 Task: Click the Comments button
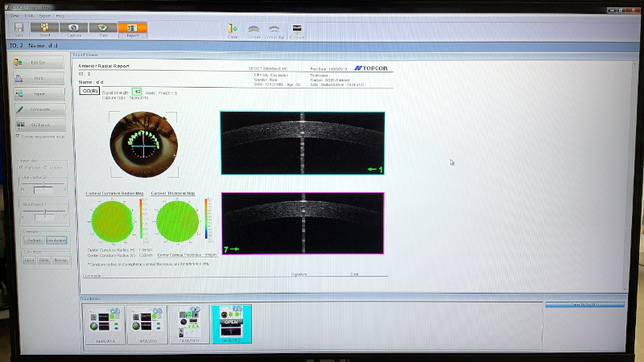tap(39, 109)
